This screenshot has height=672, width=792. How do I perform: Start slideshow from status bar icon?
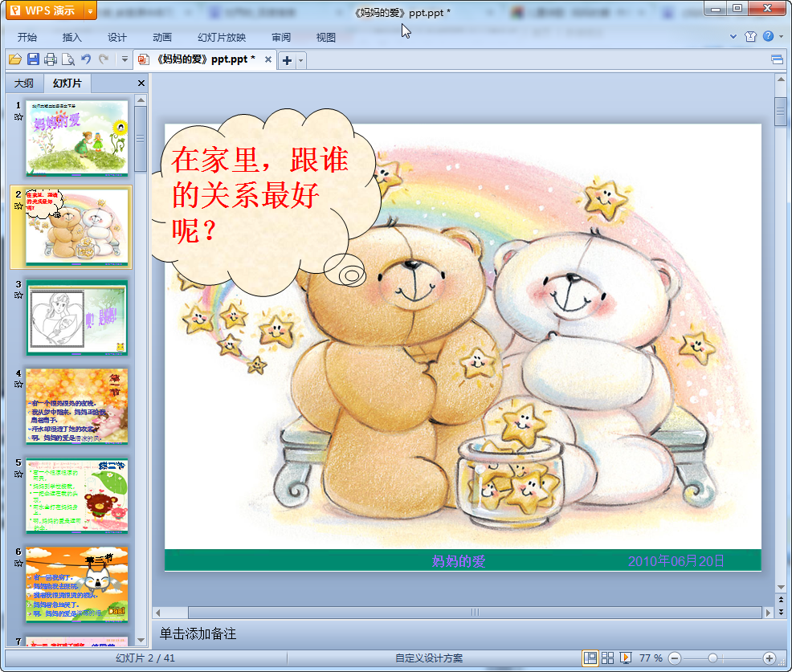[x=625, y=658]
